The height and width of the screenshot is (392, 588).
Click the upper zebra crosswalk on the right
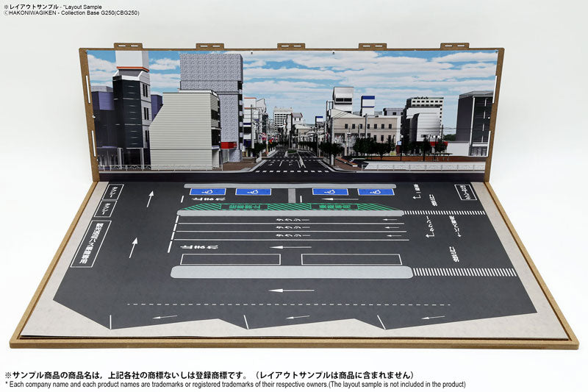(444, 213)
